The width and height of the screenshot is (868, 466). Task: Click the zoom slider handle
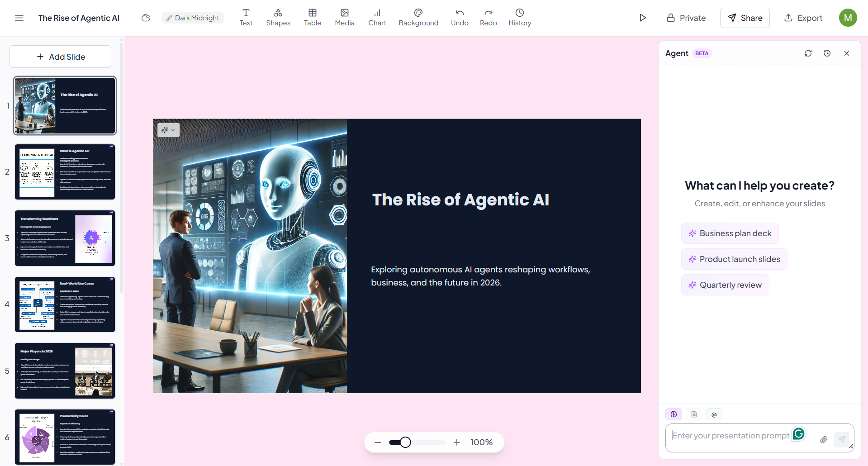(x=405, y=442)
